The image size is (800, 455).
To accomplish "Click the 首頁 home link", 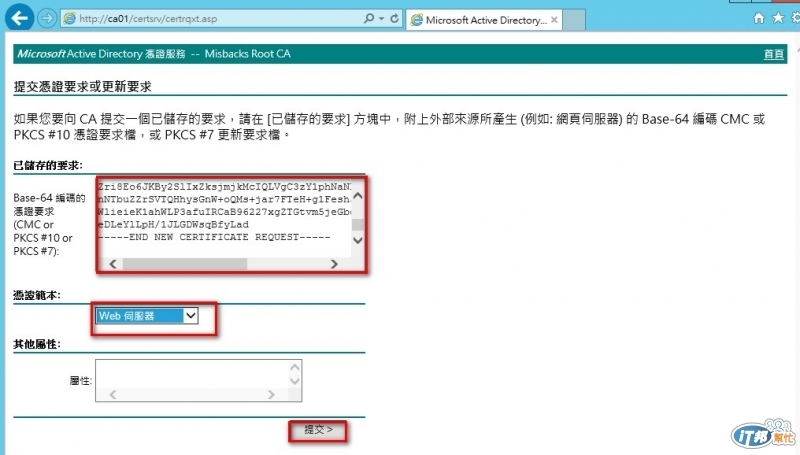I will coord(773,54).
